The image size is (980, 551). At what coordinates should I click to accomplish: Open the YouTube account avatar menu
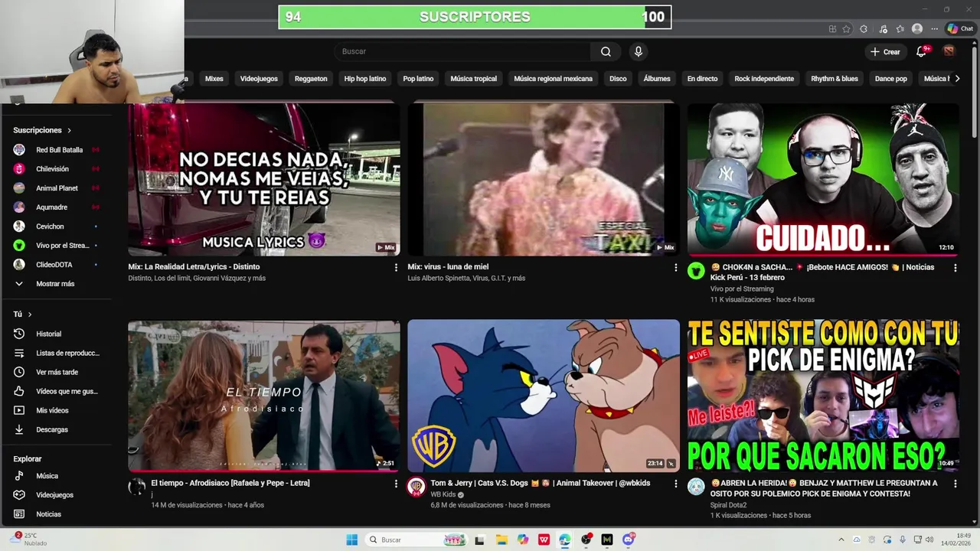949,51
